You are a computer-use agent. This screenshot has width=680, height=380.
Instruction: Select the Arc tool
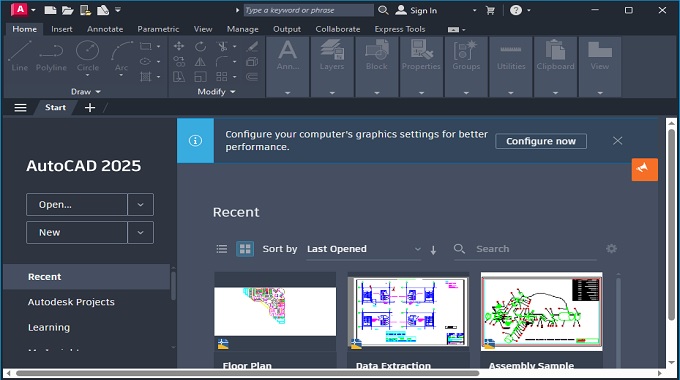pyautogui.click(x=121, y=56)
